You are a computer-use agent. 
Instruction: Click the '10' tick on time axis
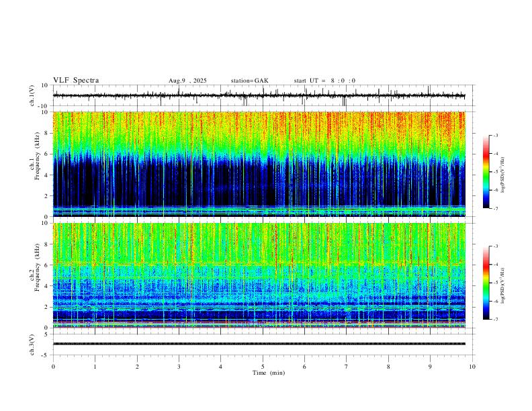tap(472, 367)
